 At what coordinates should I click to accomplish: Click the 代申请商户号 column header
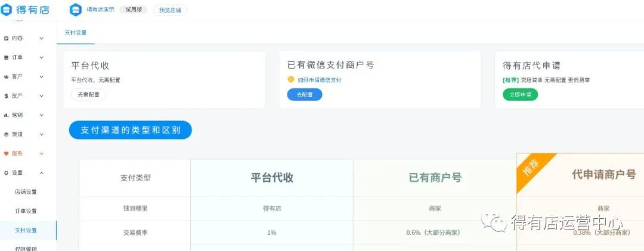point(603,174)
